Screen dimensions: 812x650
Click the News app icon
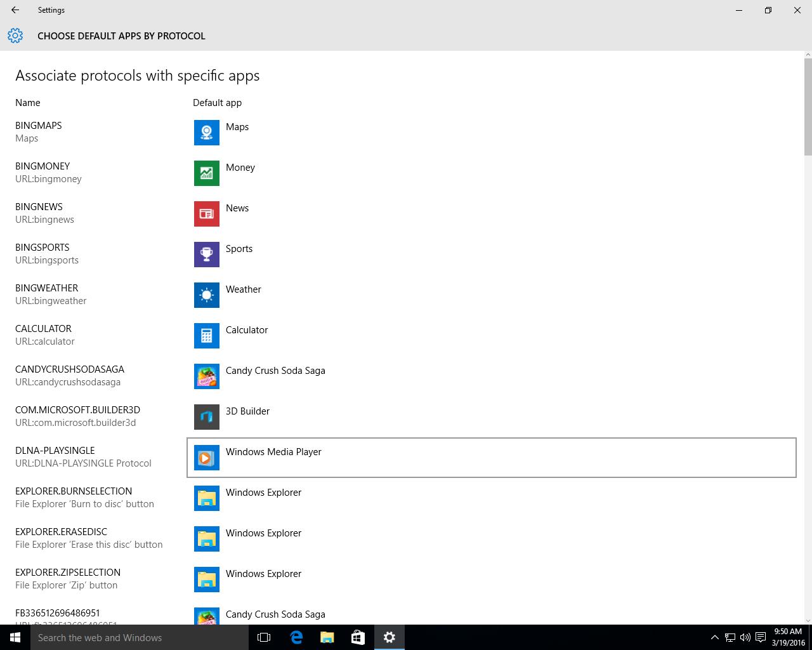point(207,213)
